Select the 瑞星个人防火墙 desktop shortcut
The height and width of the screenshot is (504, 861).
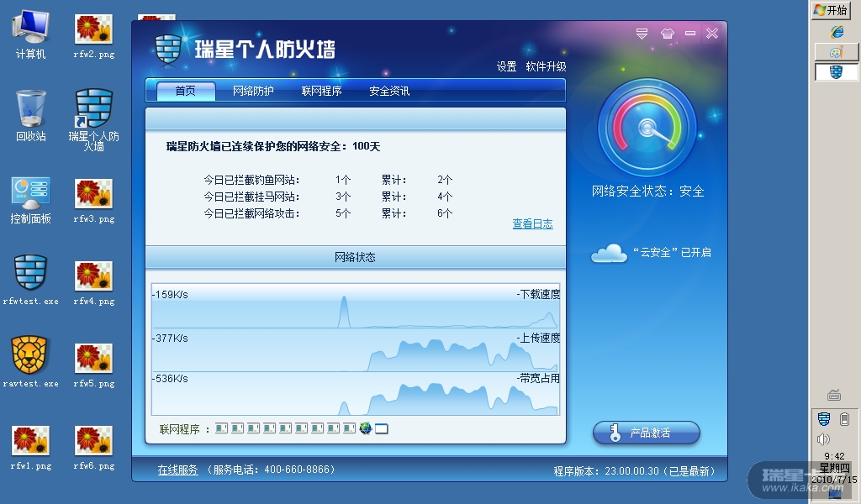[94, 119]
